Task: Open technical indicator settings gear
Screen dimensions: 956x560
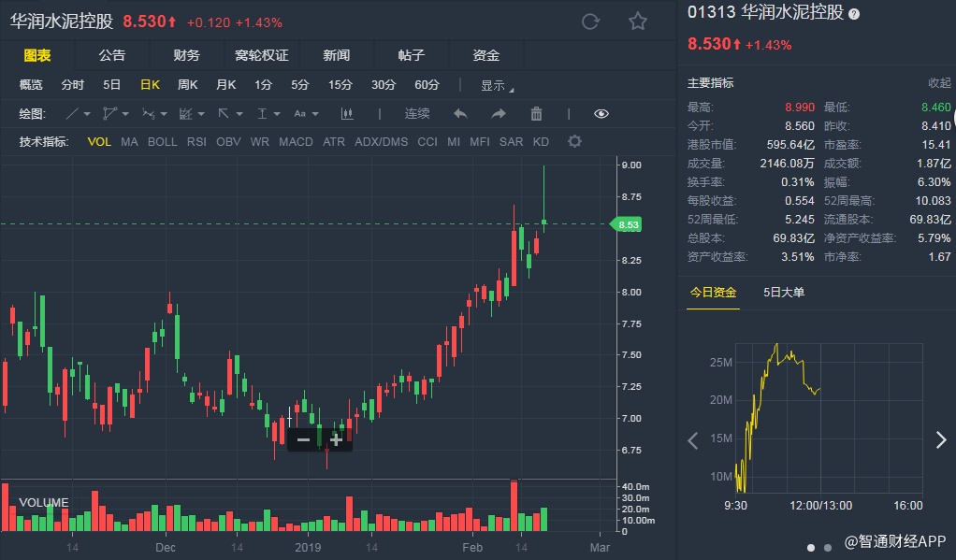Action: pyautogui.click(x=574, y=142)
